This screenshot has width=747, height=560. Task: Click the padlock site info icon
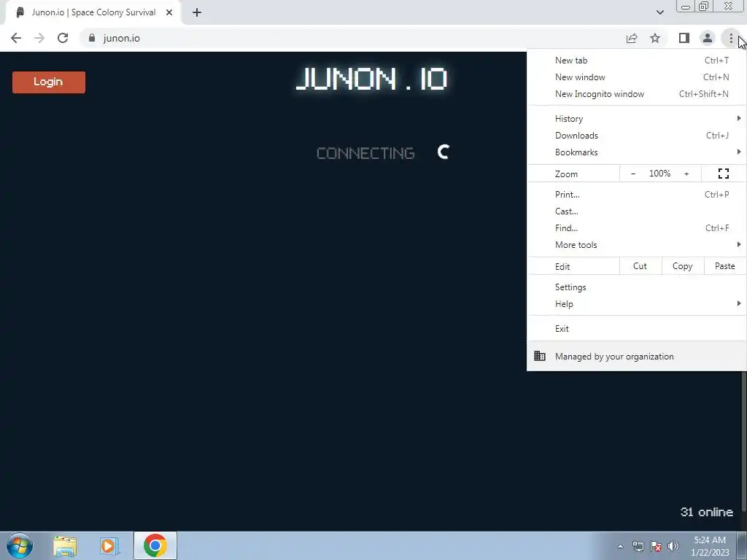tap(92, 38)
